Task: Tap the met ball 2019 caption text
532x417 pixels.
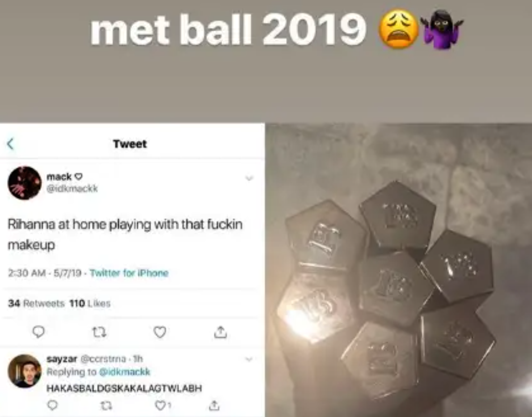Action: pos(228,29)
